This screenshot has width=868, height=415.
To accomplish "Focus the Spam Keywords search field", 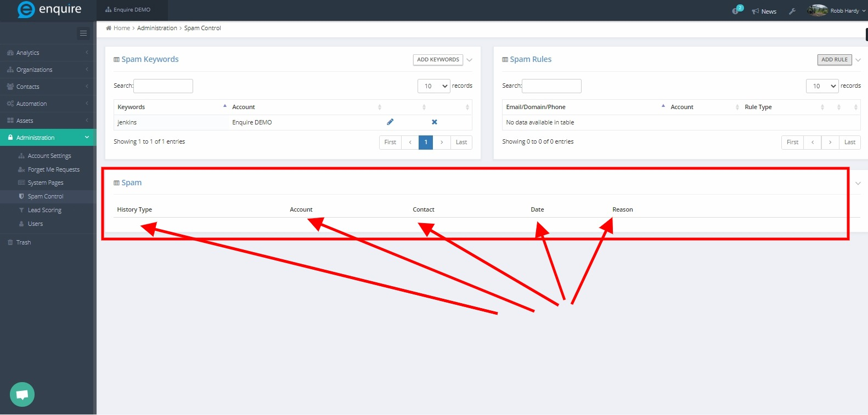I will pyautogui.click(x=164, y=86).
